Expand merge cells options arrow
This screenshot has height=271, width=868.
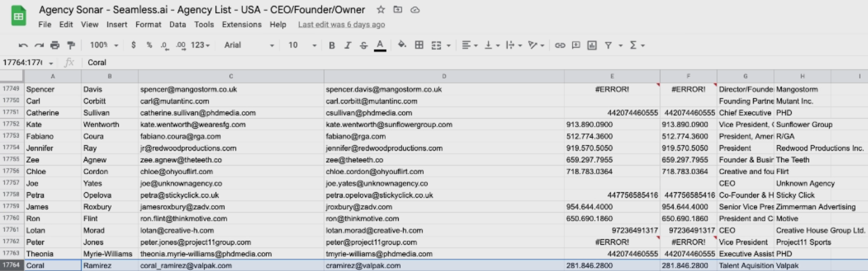449,46
